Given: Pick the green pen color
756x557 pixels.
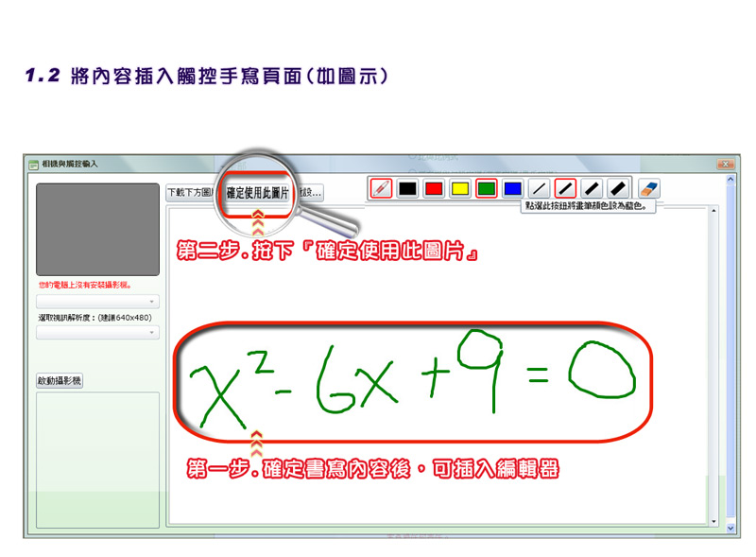Looking at the screenshot, I should click(487, 188).
